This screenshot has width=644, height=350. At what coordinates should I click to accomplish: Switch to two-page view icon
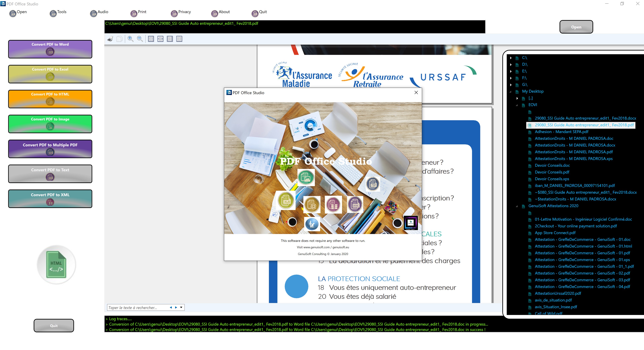(x=179, y=39)
